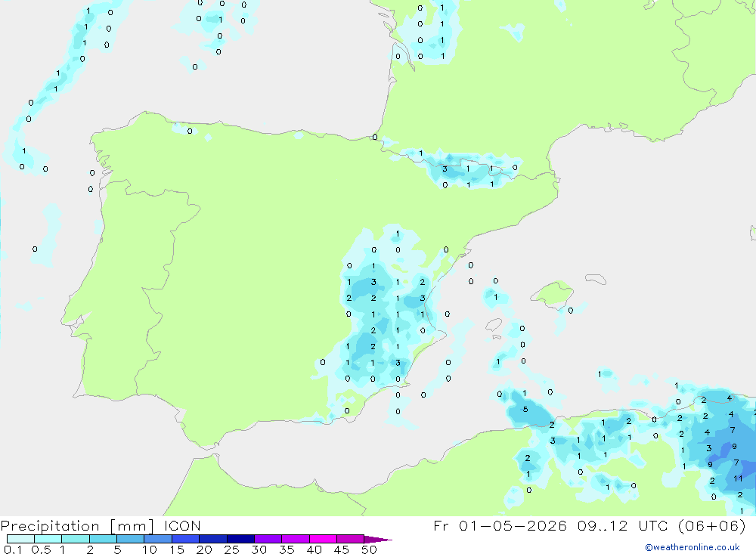Viewport: 756px width, 554px height.
Task: Click the '40' legend scale label
Action: (x=314, y=549)
